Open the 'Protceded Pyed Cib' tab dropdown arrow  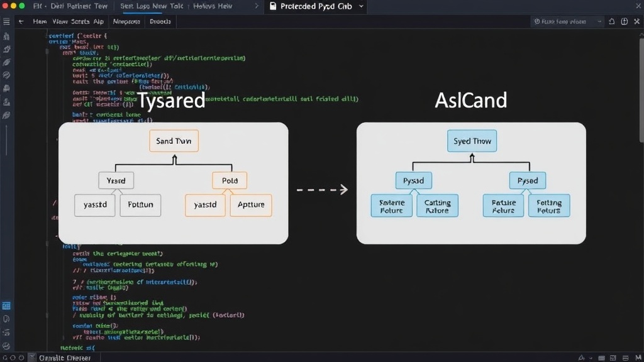361,6
